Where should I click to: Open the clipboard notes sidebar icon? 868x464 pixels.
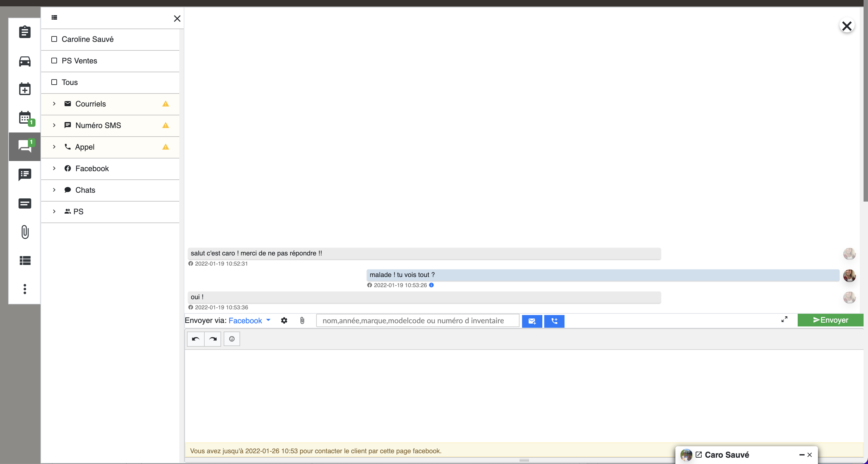[25, 32]
